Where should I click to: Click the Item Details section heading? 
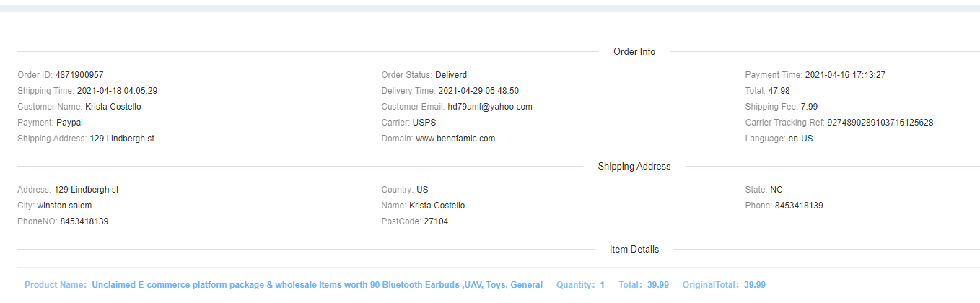click(x=634, y=250)
